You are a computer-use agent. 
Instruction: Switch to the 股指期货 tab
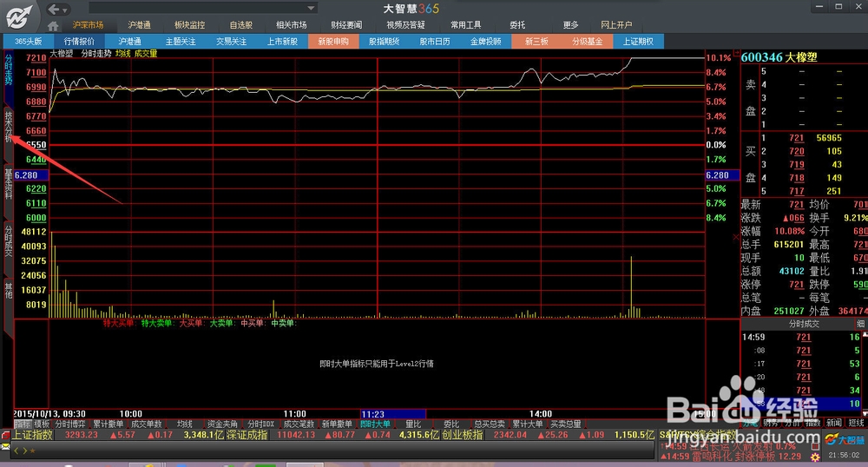click(385, 42)
